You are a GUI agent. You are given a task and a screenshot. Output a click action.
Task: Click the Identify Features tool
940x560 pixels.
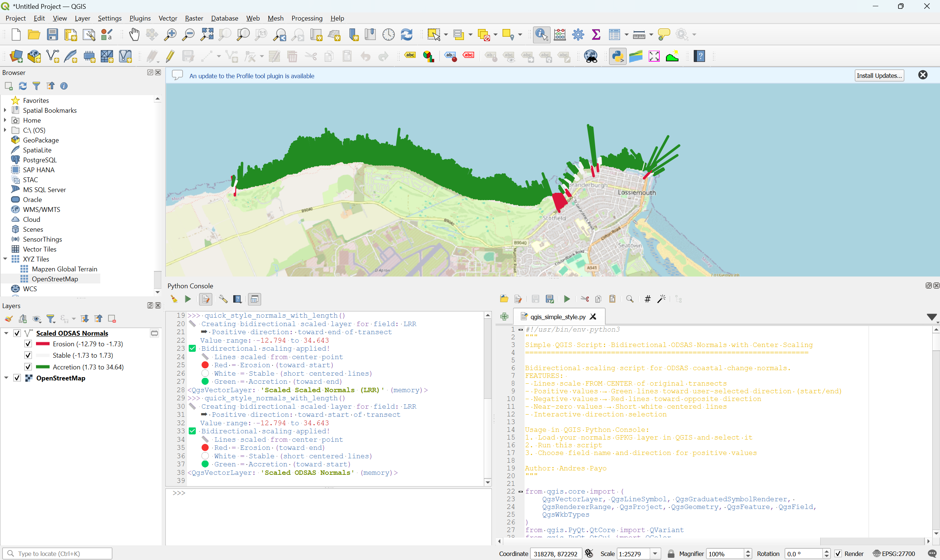[x=541, y=35]
